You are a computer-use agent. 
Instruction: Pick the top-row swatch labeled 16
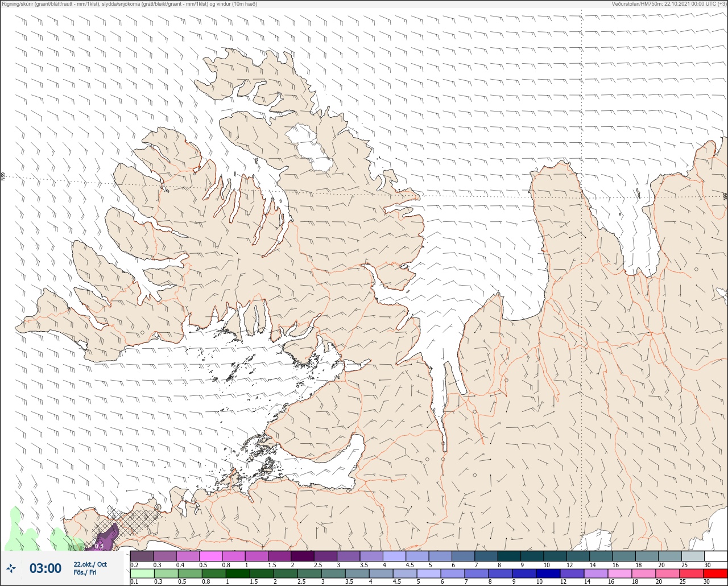[x=624, y=556]
